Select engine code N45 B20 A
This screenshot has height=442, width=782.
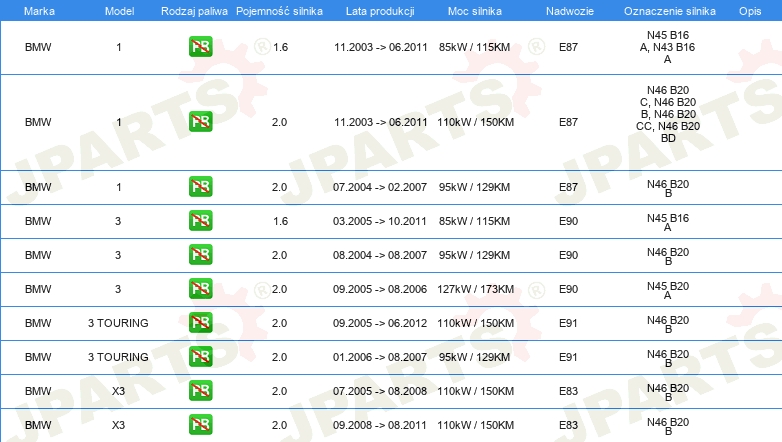[668, 290]
